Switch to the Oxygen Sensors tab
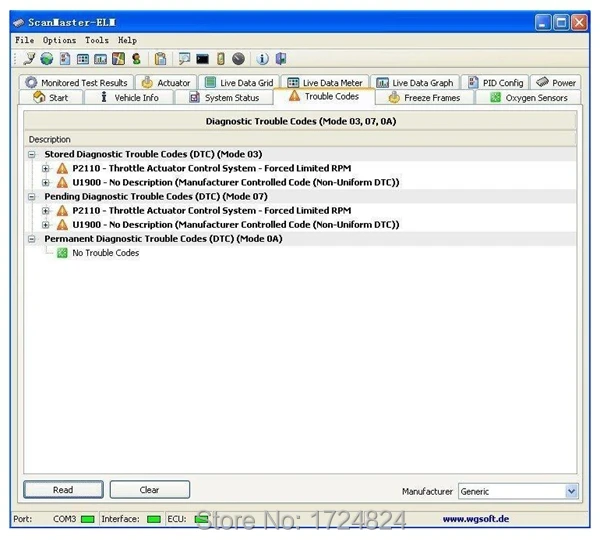The width and height of the screenshot is (600, 540). 528,98
